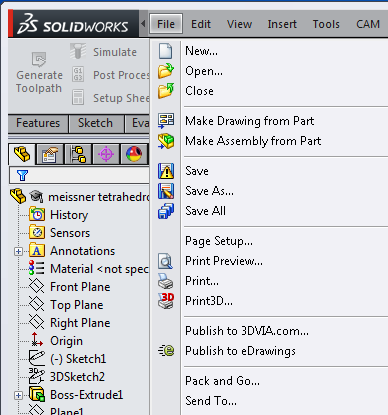Click the Print Preview magnifier icon
Screen dimensions: 388x415
pos(166,261)
